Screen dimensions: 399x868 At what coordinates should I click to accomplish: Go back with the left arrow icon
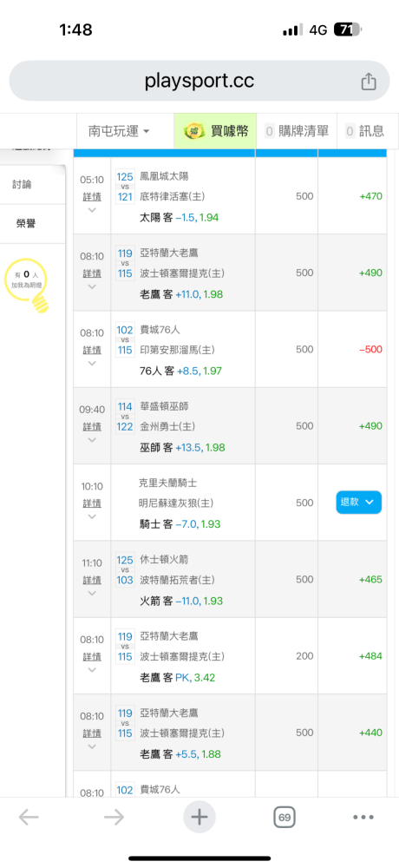[29, 817]
